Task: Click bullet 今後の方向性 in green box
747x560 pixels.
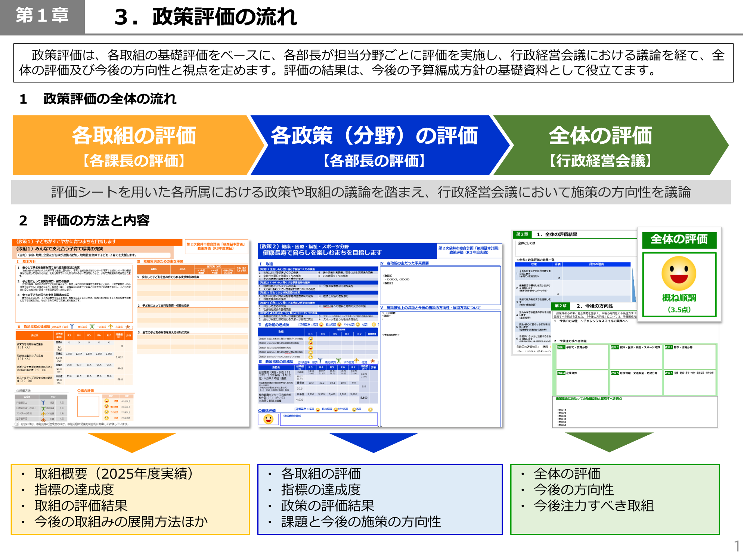Action: [574, 490]
